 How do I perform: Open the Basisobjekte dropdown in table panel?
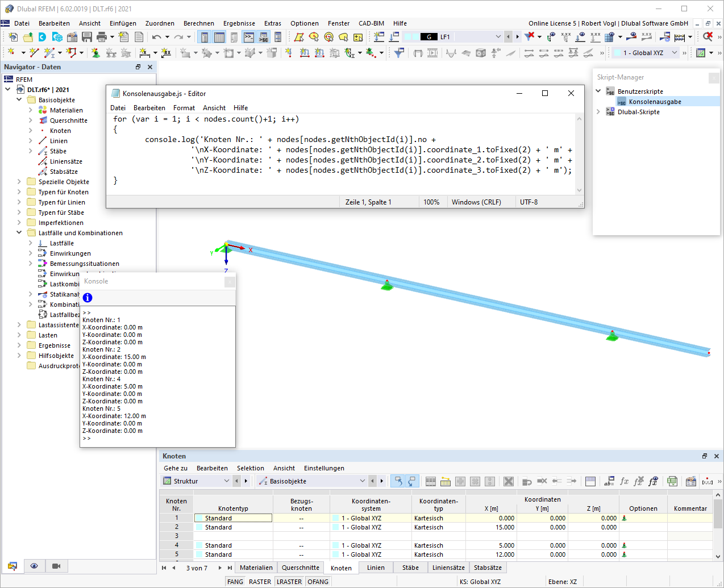coord(362,481)
